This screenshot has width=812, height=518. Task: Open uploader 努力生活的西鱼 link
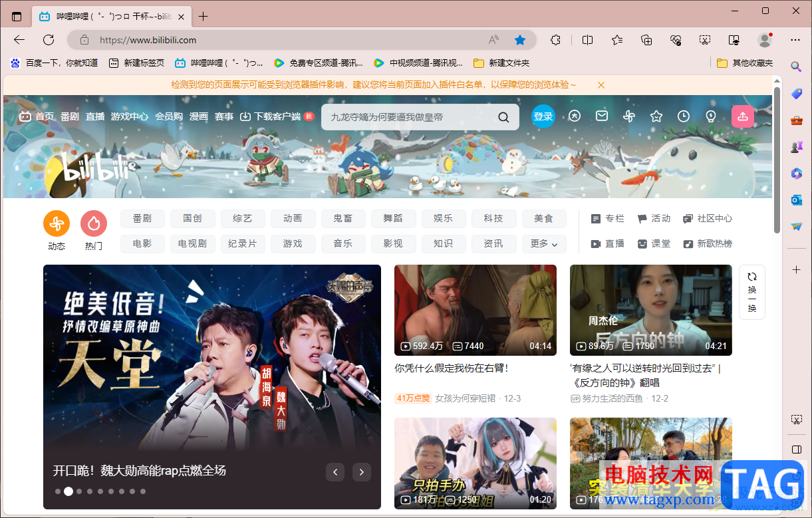[607, 398]
